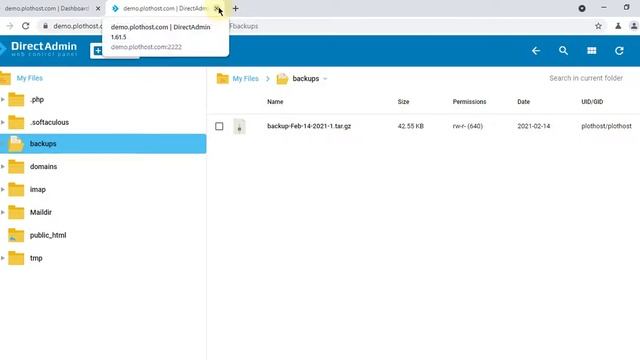Click the padlock site info icon
This screenshot has width=640, height=360.
(x=45, y=26)
